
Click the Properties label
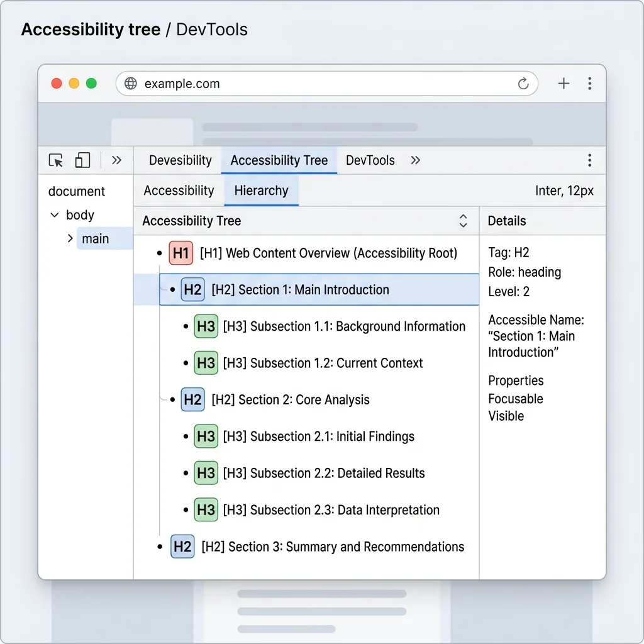(516, 380)
